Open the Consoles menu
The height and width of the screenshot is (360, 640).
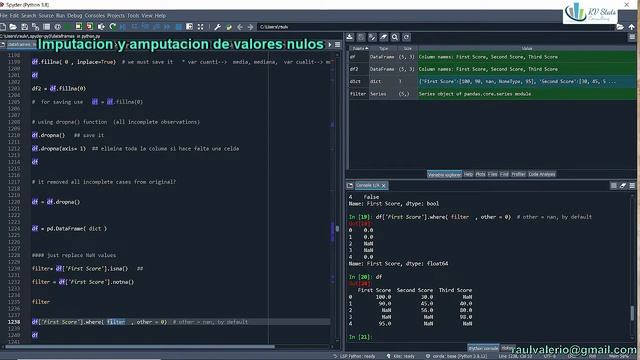[x=95, y=16]
